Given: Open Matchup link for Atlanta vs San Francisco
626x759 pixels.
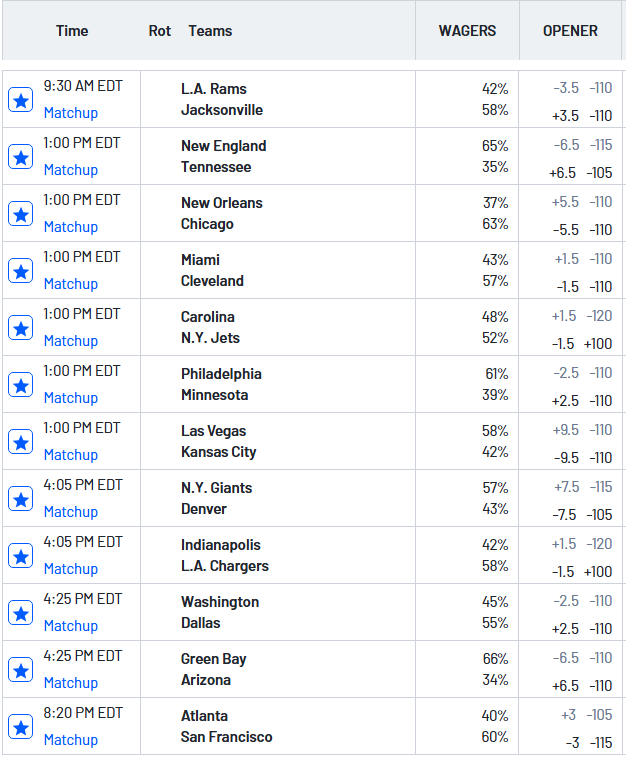Looking at the screenshot, I should (x=70, y=740).
